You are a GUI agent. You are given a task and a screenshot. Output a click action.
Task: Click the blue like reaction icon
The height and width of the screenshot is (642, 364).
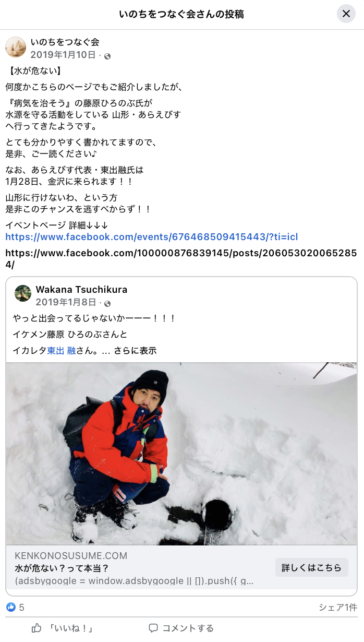click(x=11, y=607)
